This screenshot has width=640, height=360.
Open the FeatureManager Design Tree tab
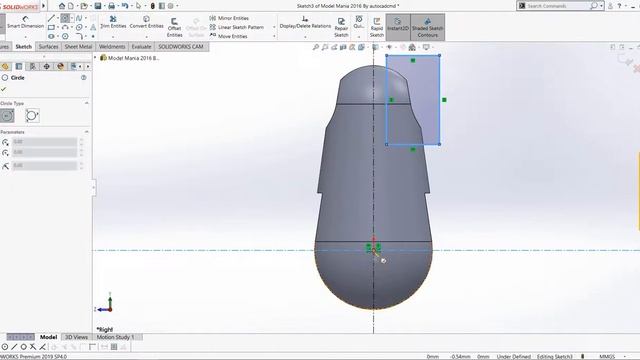point(5,66)
